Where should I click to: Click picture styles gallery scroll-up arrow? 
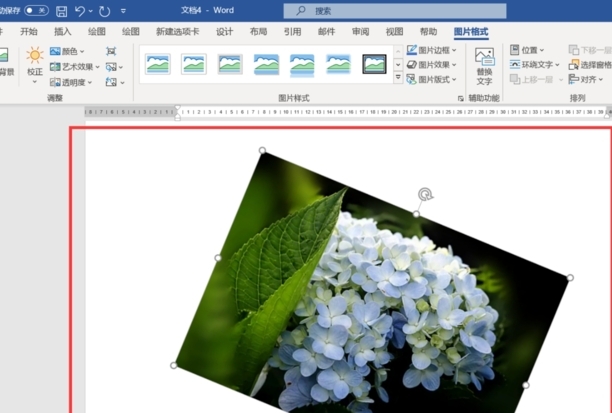398,51
